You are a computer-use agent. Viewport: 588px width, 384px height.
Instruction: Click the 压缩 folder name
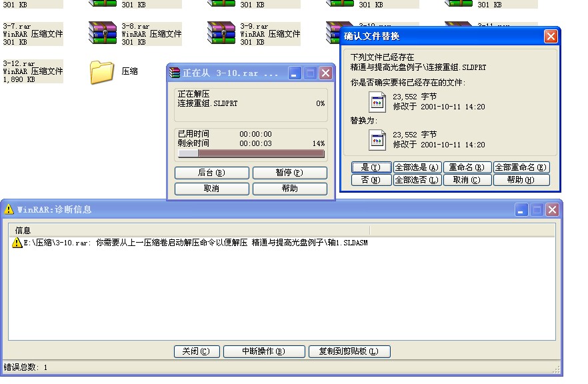[x=130, y=71]
